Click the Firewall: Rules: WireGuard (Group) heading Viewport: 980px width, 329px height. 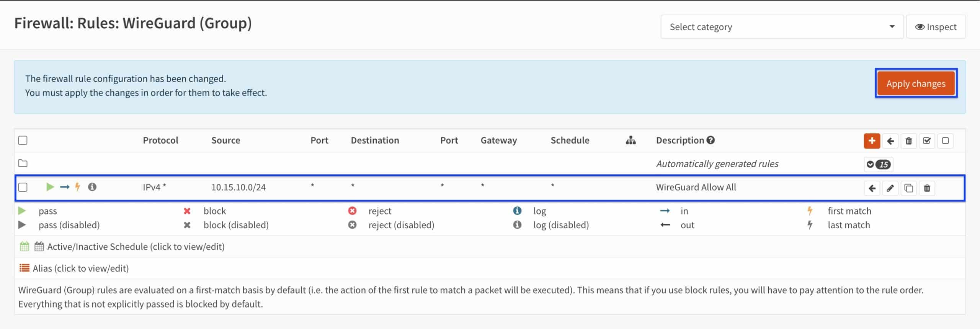[133, 23]
